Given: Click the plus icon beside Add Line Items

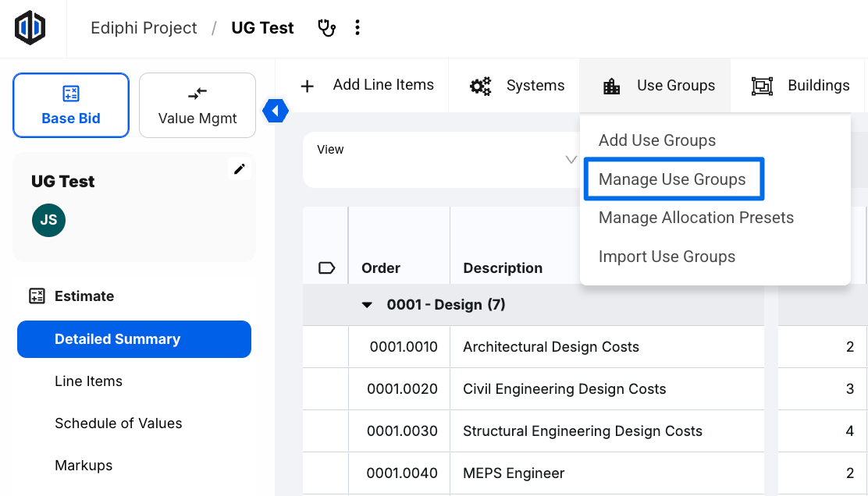Looking at the screenshot, I should (x=308, y=86).
